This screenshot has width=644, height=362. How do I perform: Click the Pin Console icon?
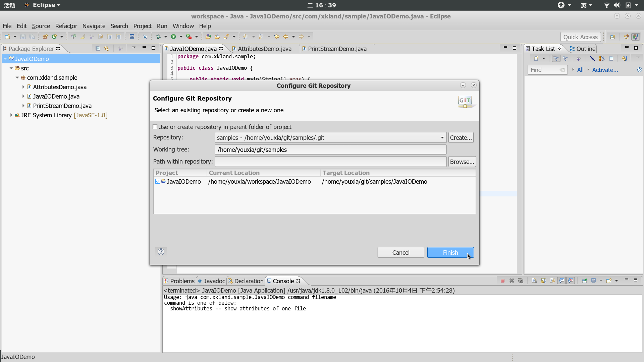584,281
